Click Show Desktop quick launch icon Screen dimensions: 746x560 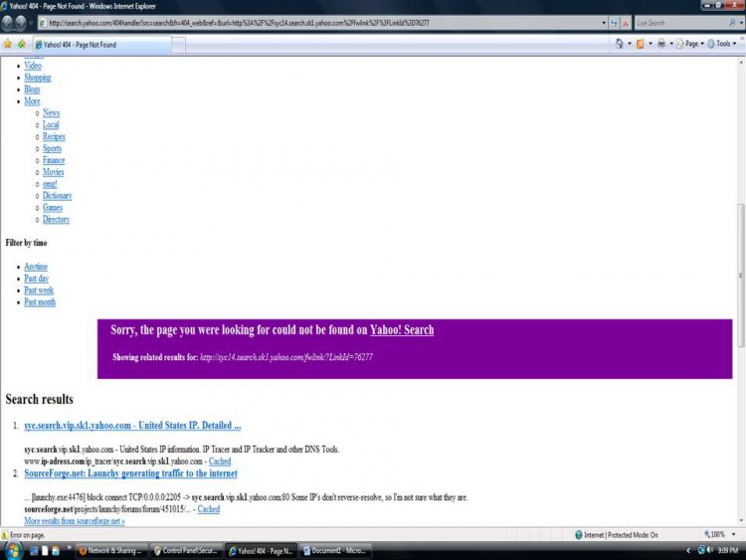[x=33, y=551]
